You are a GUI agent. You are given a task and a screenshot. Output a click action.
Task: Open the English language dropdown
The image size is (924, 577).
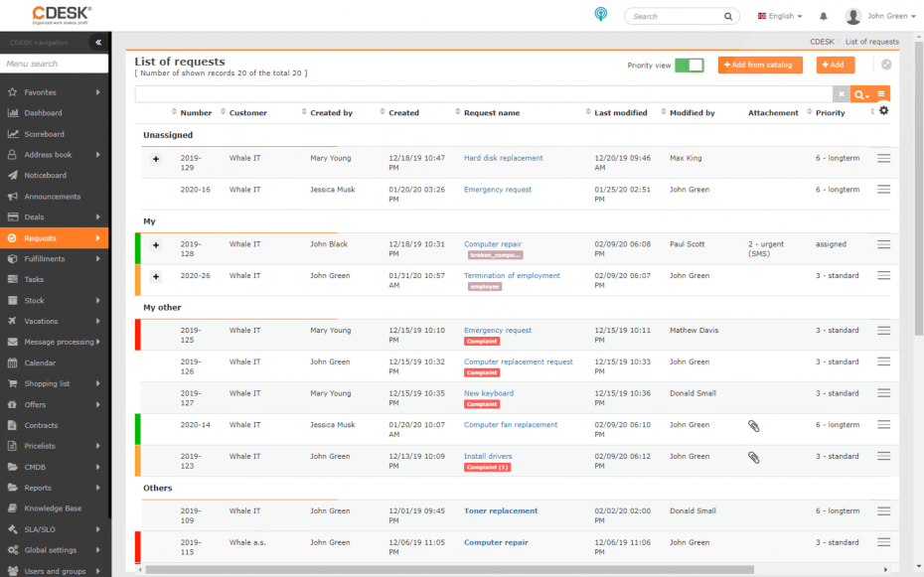tap(779, 15)
